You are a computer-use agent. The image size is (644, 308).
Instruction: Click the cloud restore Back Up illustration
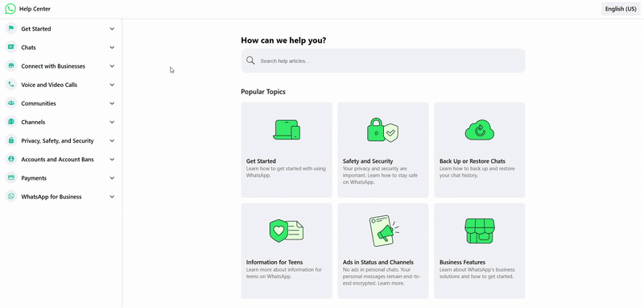click(x=479, y=130)
